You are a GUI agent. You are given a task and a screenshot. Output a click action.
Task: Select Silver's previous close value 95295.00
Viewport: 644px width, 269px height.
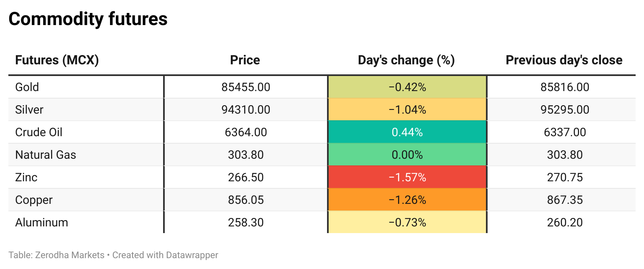[x=565, y=110]
